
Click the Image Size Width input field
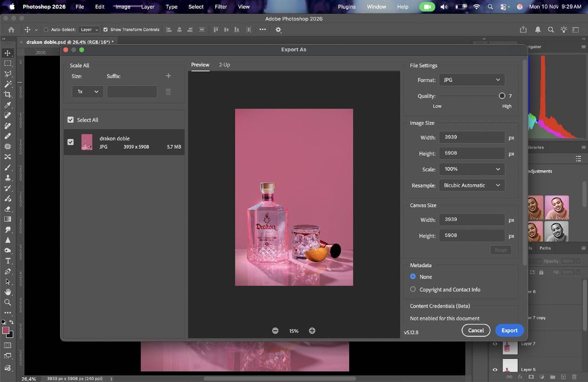click(x=472, y=137)
